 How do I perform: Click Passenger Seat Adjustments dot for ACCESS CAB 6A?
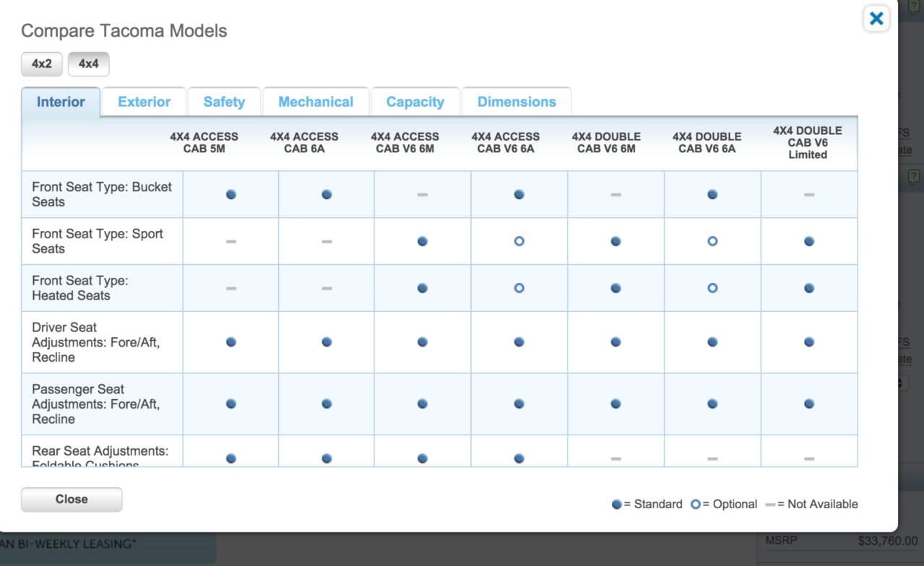(x=327, y=404)
